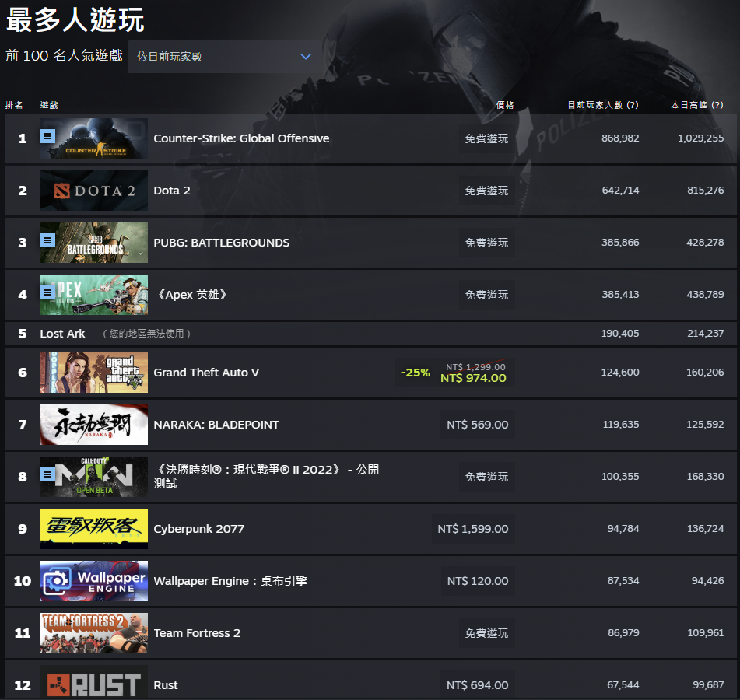Click peak value 428,278
The height and width of the screenshot is (700, 740).
(705, 243)
